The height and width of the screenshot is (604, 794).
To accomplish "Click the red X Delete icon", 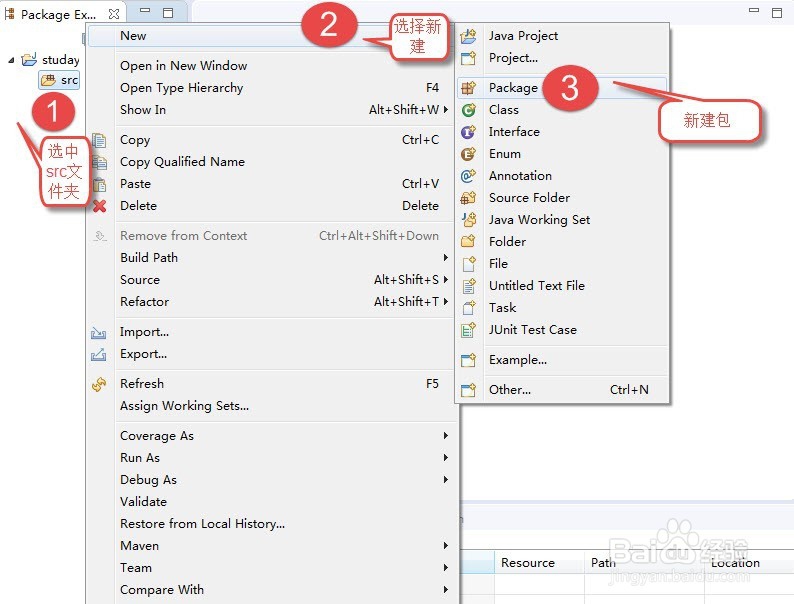I will pos(100,206).
